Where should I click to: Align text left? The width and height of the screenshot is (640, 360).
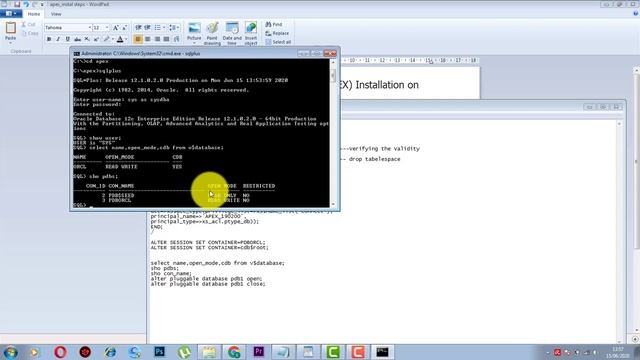click(138, 39)
